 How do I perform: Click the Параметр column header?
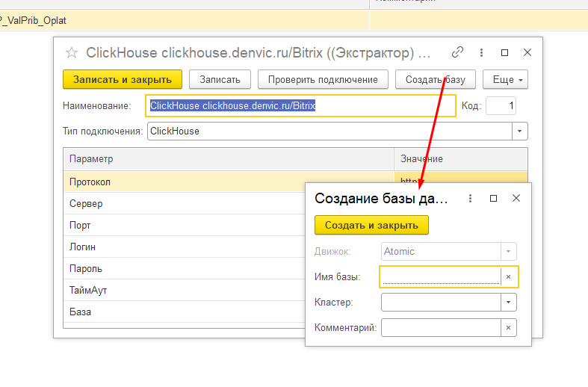click(x=229, y=159)
